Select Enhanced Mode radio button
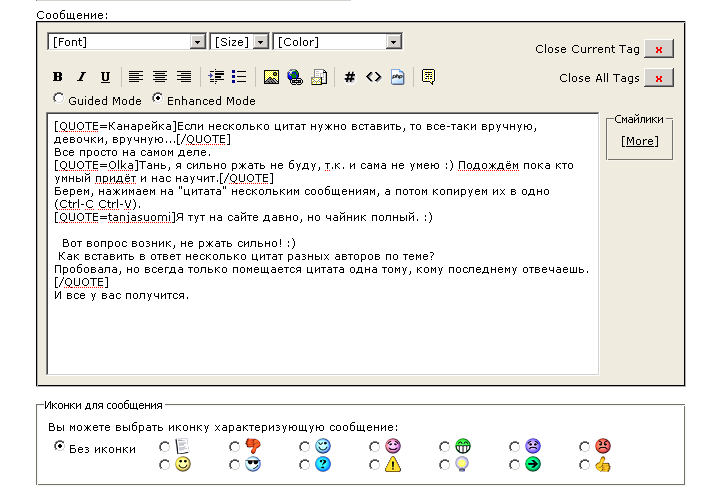Image resolution: width=703 pixels, height=494 pixels. click(158, 99)
